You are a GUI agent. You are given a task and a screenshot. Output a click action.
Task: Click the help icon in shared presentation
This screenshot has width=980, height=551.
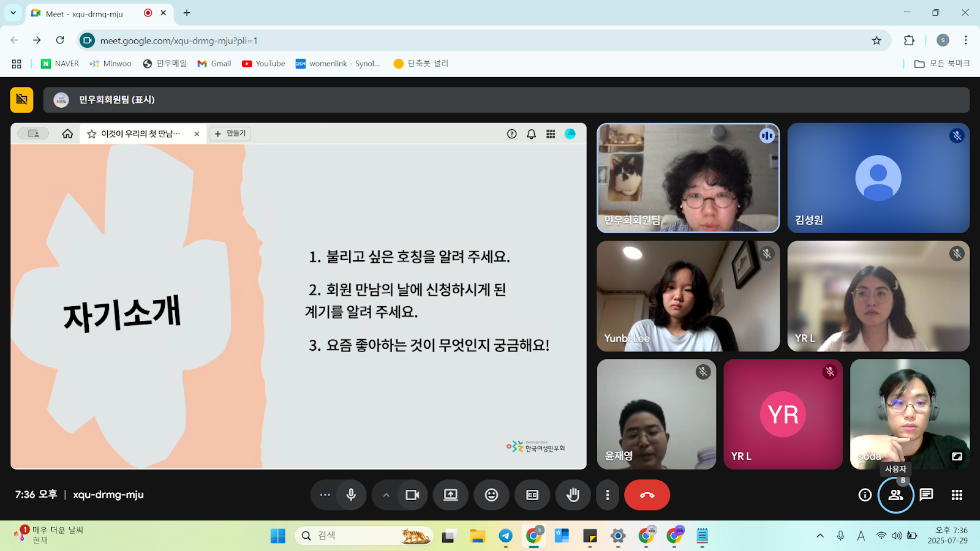(512, 134)
